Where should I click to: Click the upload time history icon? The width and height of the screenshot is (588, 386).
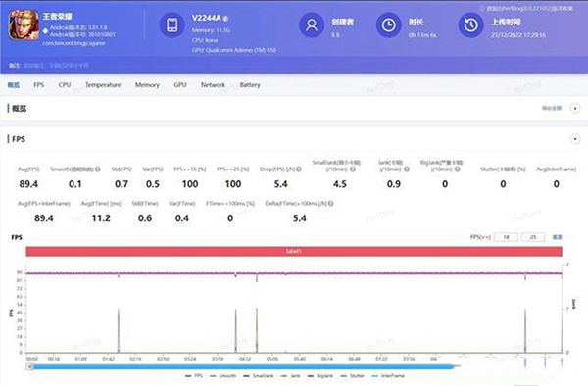click(471, 25)
